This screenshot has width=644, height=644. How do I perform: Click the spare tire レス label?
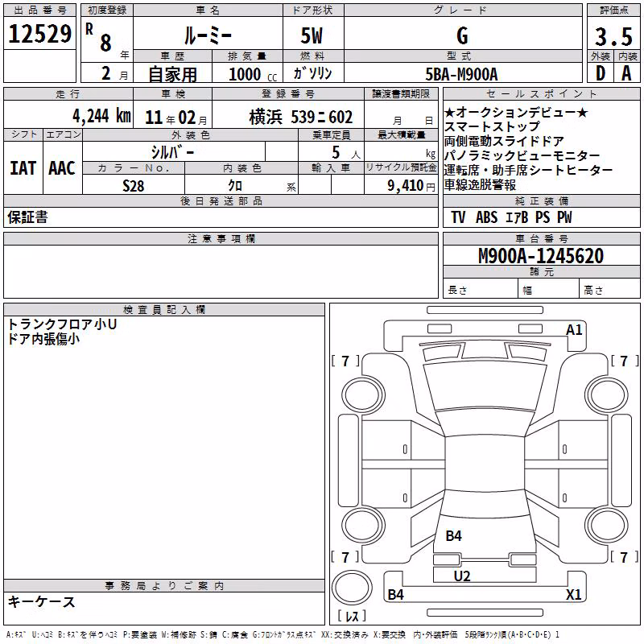click(352, 616)
